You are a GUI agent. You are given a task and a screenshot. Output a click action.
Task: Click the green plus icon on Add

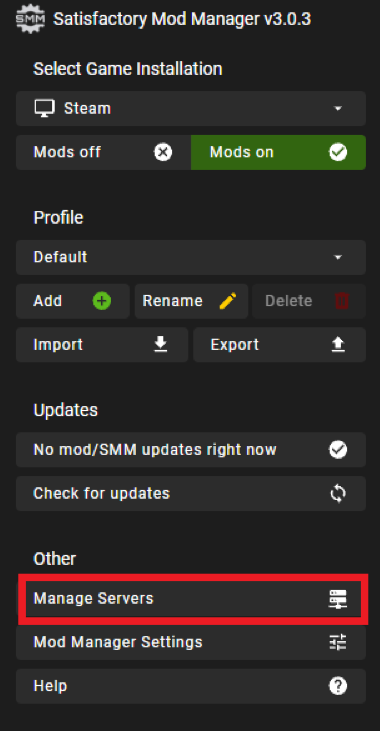(102, 301)
